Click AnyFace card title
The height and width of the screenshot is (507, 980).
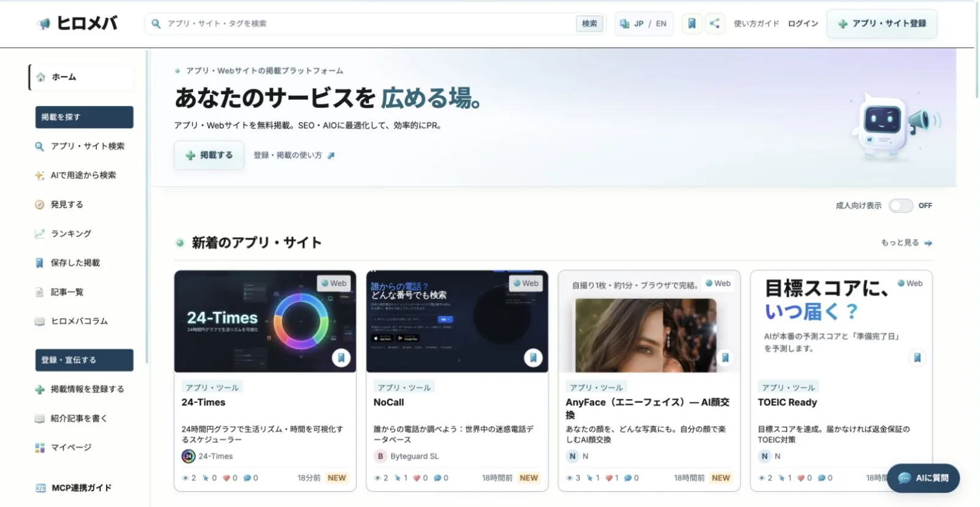(647, 408)
